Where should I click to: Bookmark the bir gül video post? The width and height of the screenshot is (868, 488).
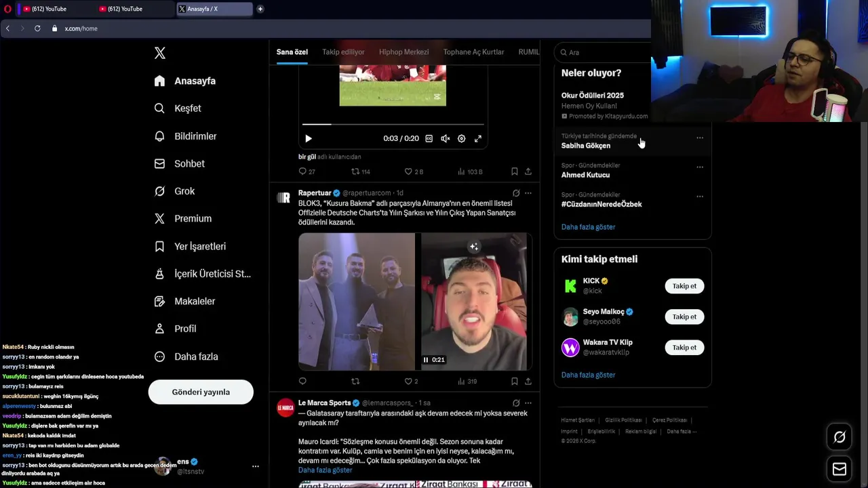515,171
